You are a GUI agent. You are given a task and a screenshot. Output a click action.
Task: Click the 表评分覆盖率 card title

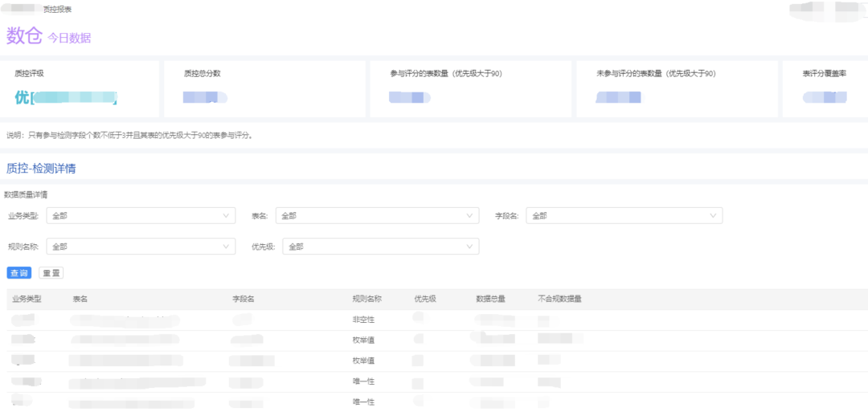[825, 74]
